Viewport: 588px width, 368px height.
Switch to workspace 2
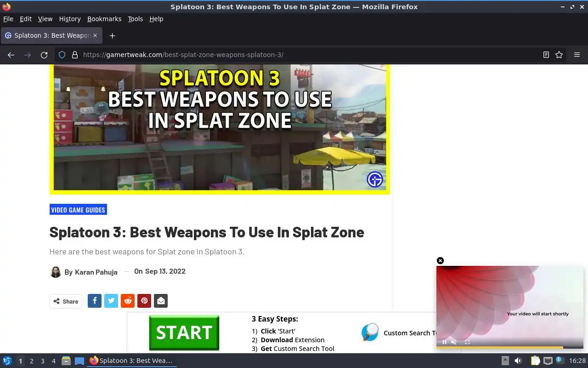(x=31, y=361)
